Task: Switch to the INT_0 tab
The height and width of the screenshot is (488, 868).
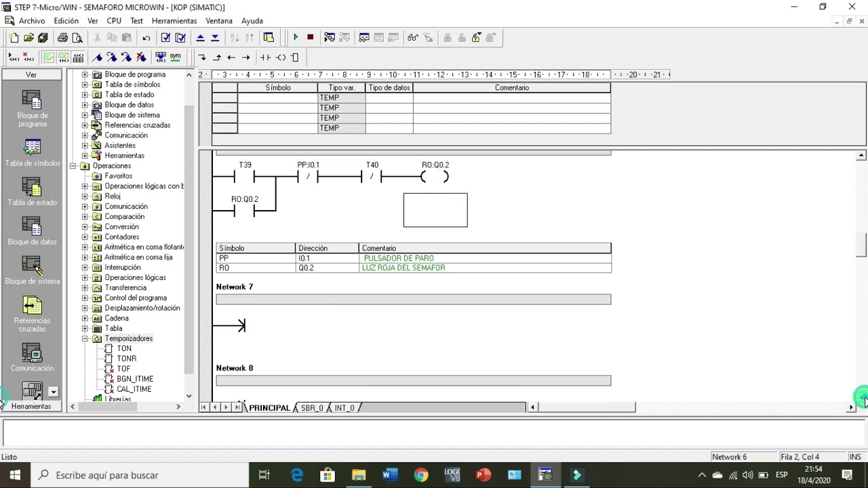Action: [x=344, y=408]
